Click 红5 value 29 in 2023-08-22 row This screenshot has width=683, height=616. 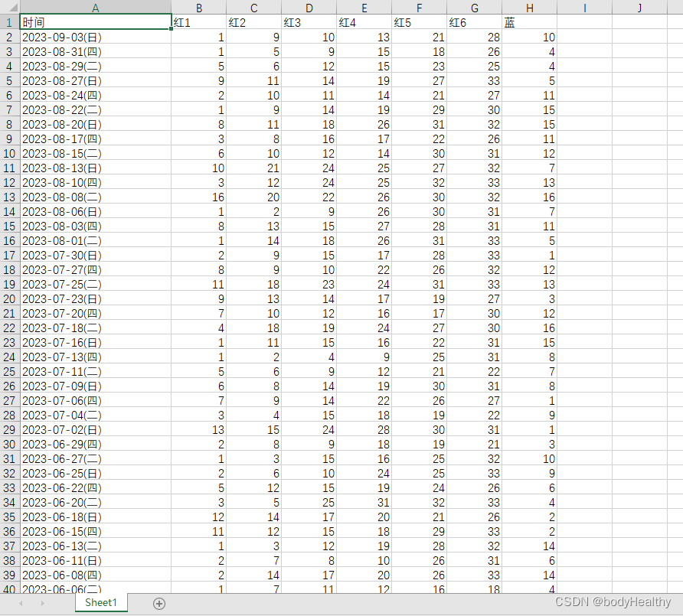click(x=419, y=109)
